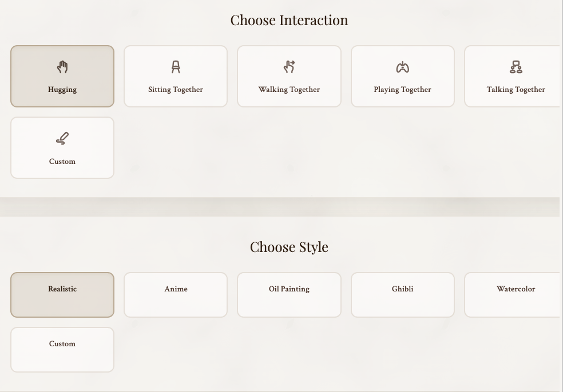This screenshot has height=392, width=563.
Task: Click the chair icon for Sitting Together
Action: [x=176, y=67]
